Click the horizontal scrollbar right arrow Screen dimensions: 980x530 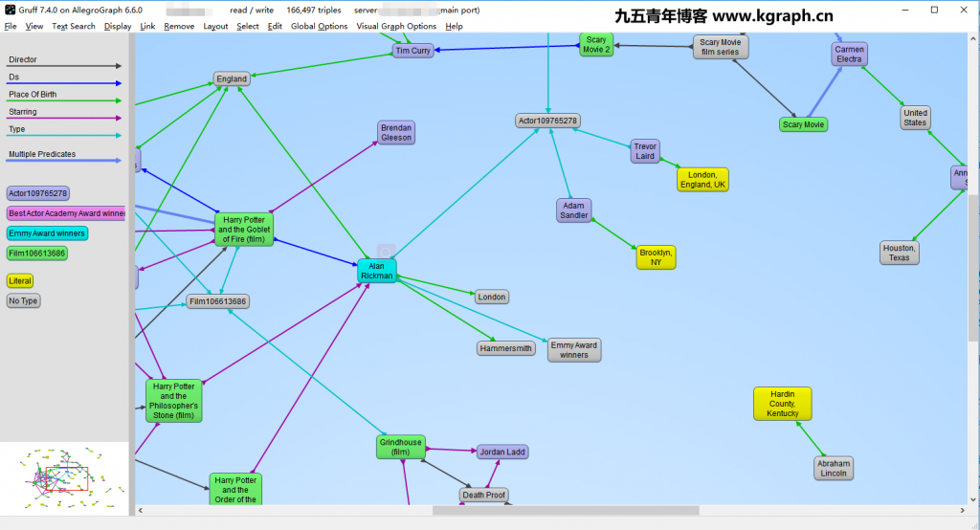click(963, 511)
